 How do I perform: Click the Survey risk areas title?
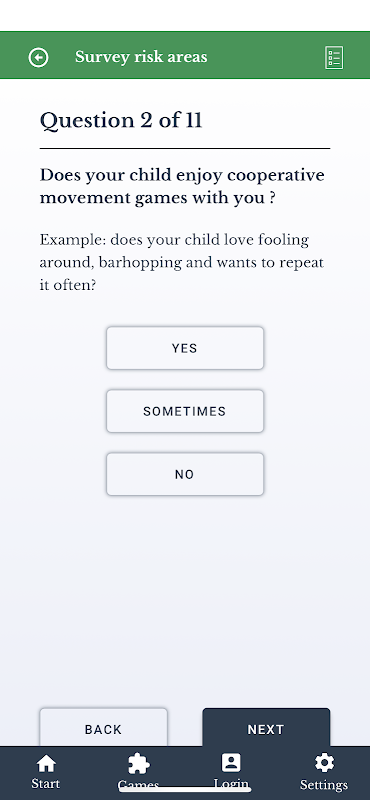pos(141,57)
